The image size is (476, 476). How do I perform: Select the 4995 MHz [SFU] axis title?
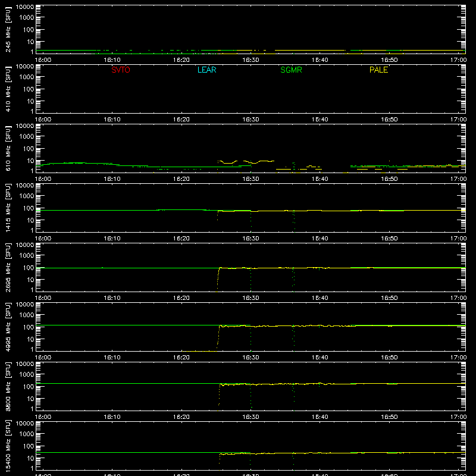click(8, 327)
